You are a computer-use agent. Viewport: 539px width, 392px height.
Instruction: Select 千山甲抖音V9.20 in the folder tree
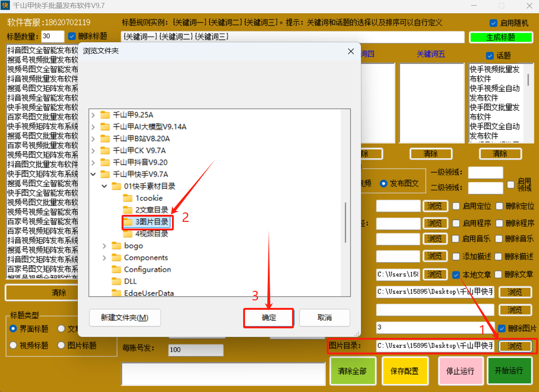pos(140,163)
